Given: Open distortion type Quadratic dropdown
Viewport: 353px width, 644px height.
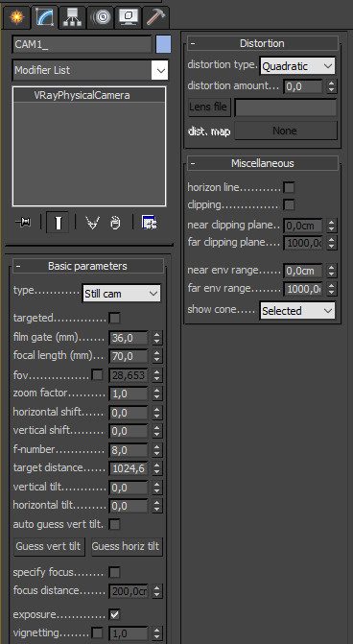Looking at the screenshot, I should (x=297, y=66).
